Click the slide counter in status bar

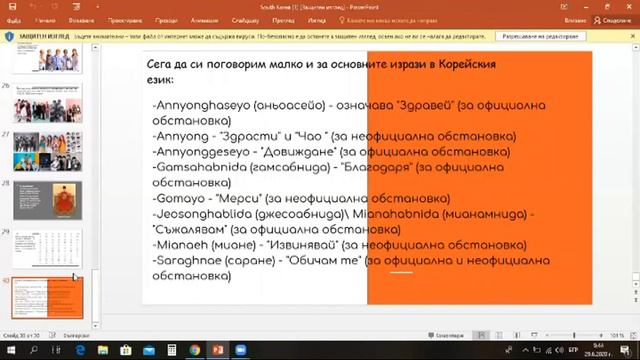(x=21, y=336)
